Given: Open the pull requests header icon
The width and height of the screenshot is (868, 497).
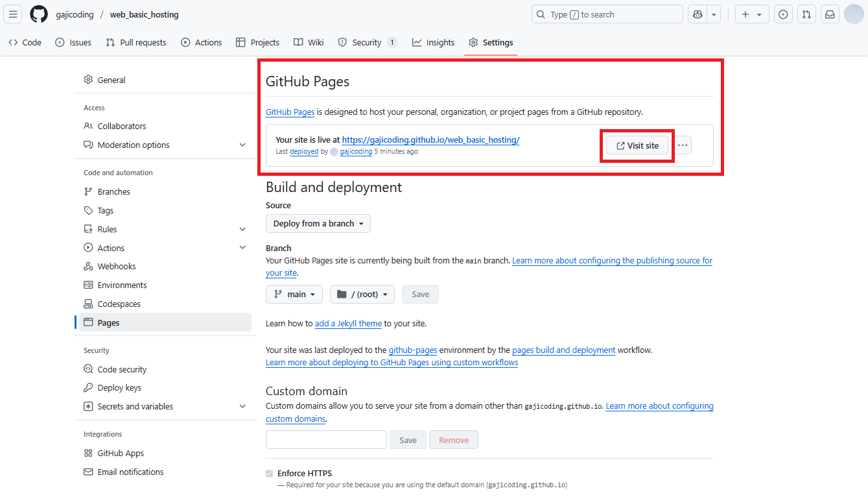Looking at the screenshot, I should tap(806, 14).
